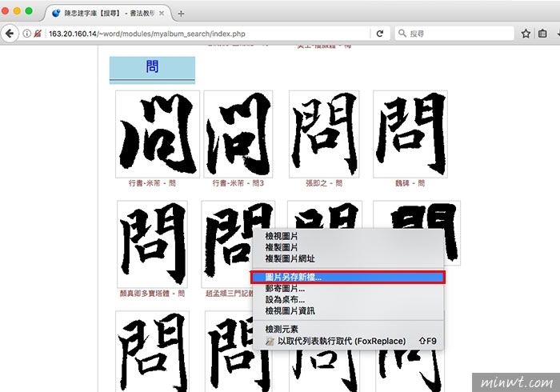The image size is (560, 392).
Task: Reload the page with the refresh icon
Action: (x=380, y=34)
